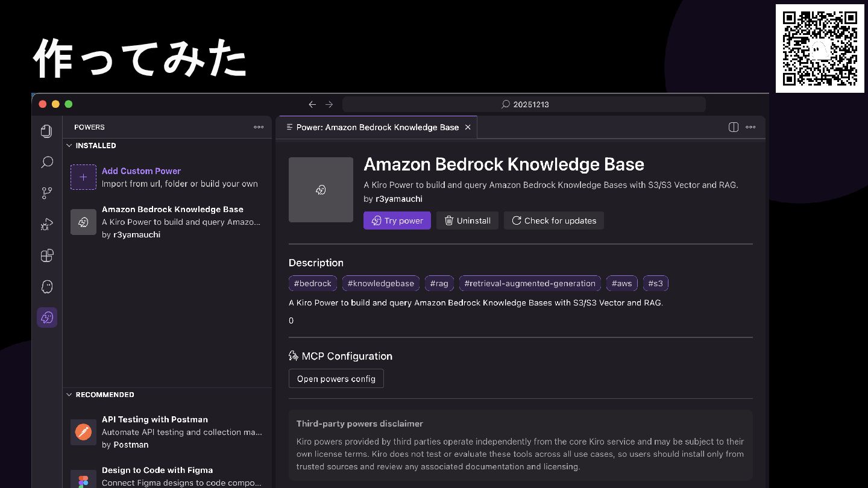Click the #s3 tag
868x488 pixels.
(x=655, y=283)
